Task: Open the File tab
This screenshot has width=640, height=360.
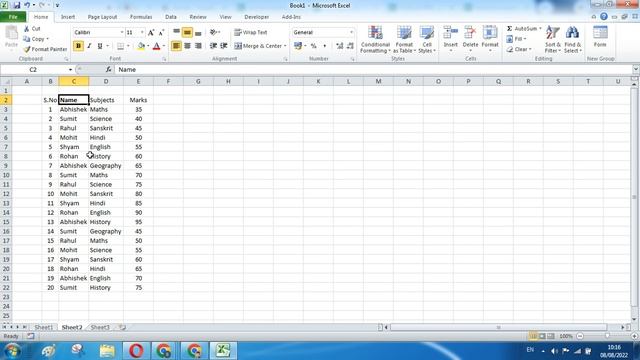Action: coord(13,17)
